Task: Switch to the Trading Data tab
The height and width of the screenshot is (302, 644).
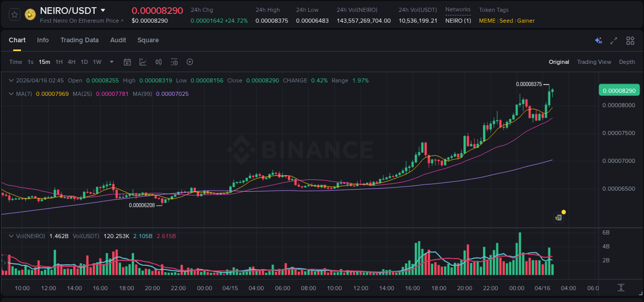Action: (x=79, y=40)
